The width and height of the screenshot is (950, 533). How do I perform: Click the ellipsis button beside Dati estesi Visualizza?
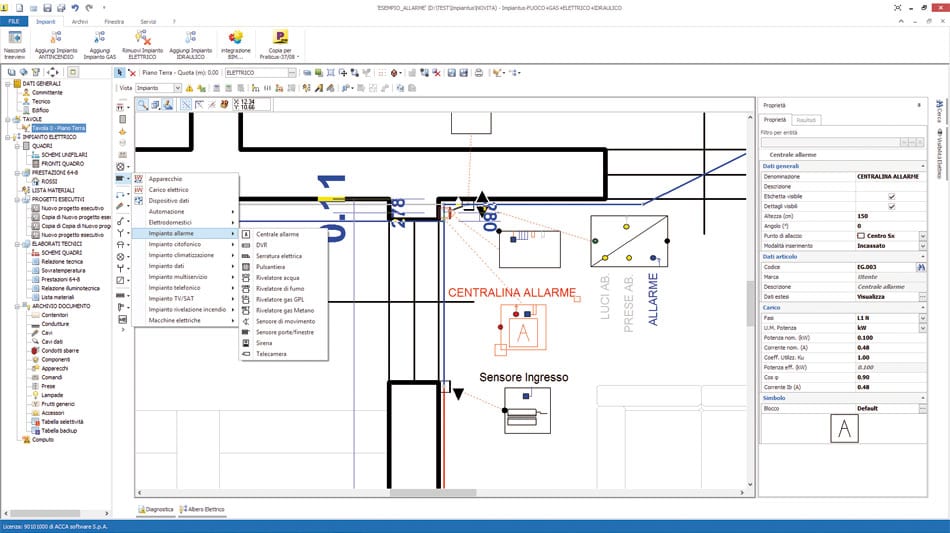coord(922,297)
